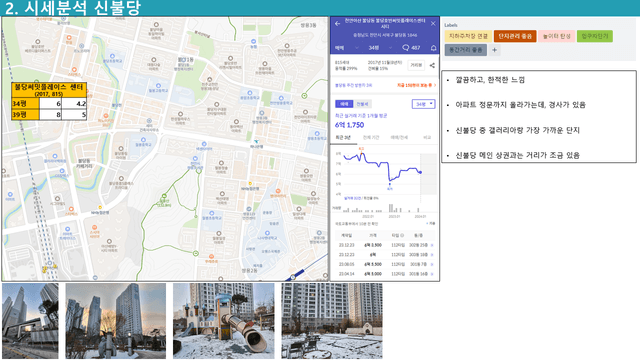Screen dimensions: 640x360
Task: Click the back arrow in apartment panel
Action: pyautogui.click(x=338, y=24)
